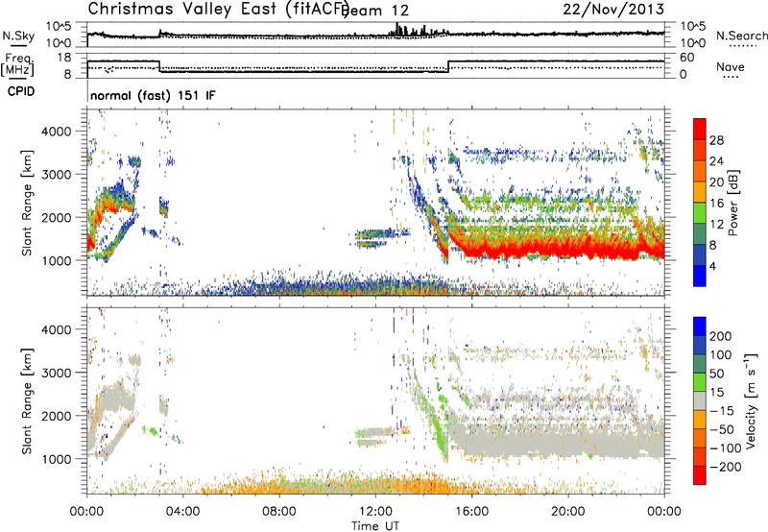
Task: Click the '16:00' time axis label
Action: tap(471, 512)
